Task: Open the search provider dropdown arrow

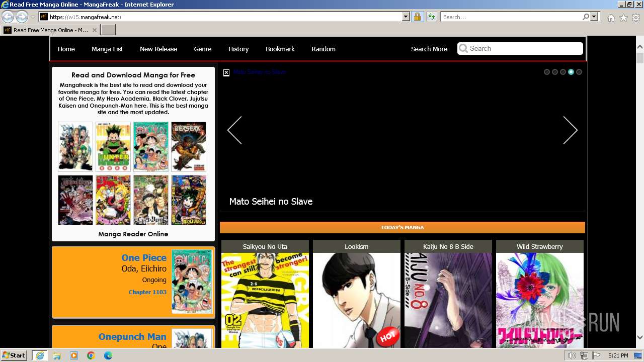Action: coord(594,17)
